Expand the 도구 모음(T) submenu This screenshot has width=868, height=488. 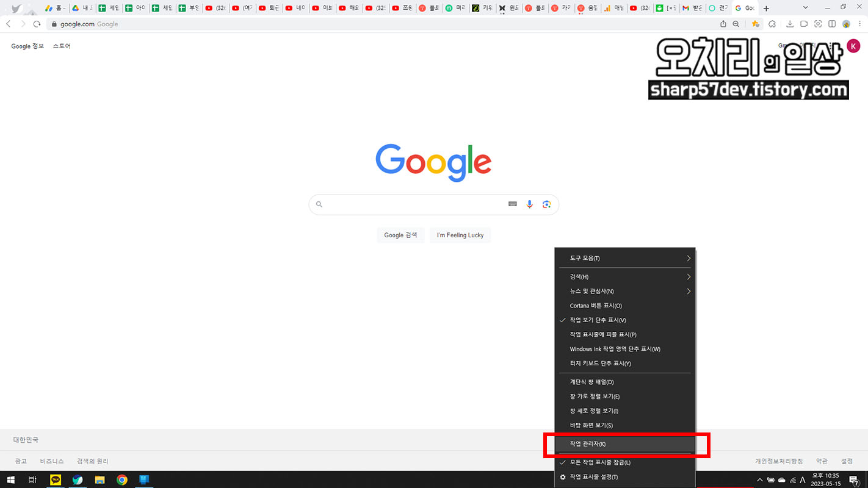(x=625, y=258)
